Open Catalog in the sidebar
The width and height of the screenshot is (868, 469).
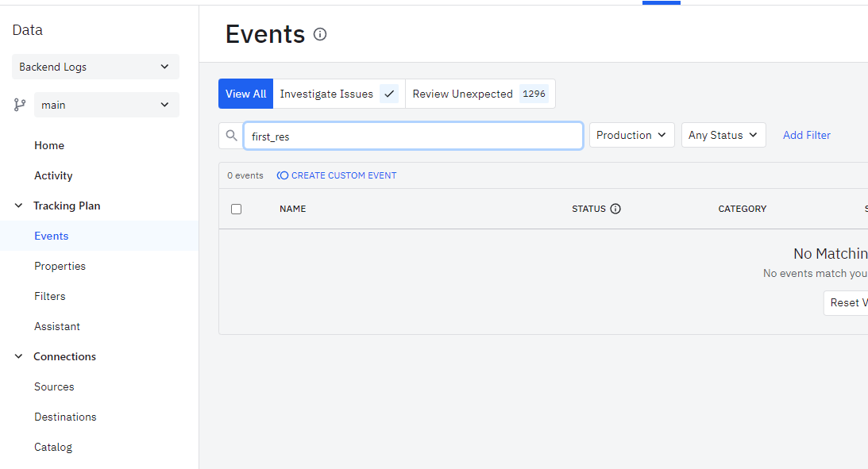53,447
